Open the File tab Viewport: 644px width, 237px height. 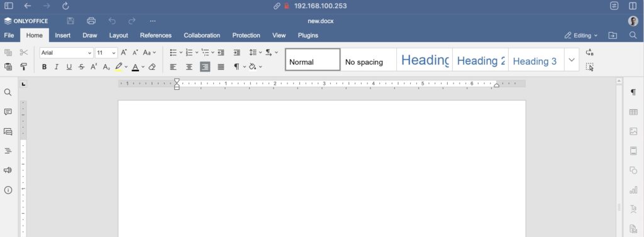click(9, 35)
